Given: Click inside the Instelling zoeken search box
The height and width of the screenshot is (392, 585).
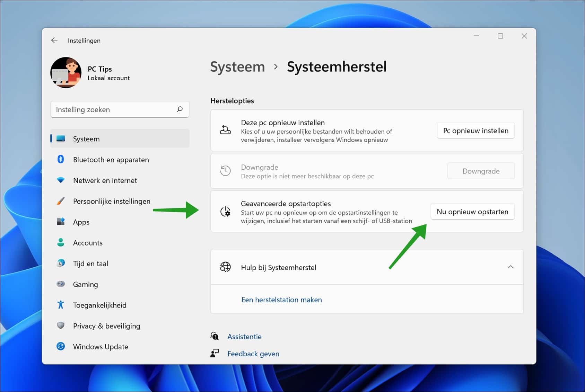Looking at the screenshot, I should pyautogui.click(x=114, y=109).
